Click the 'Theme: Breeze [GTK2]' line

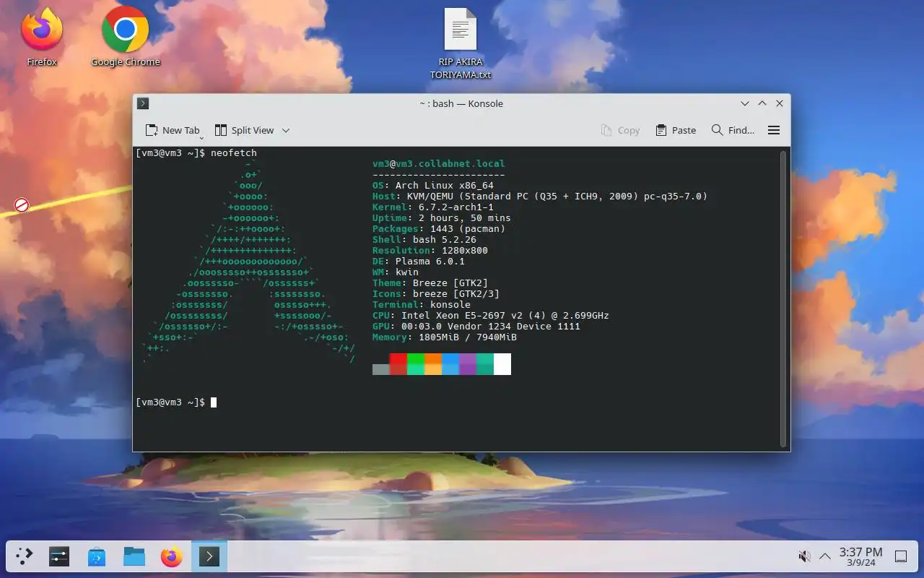click(430, 283)
